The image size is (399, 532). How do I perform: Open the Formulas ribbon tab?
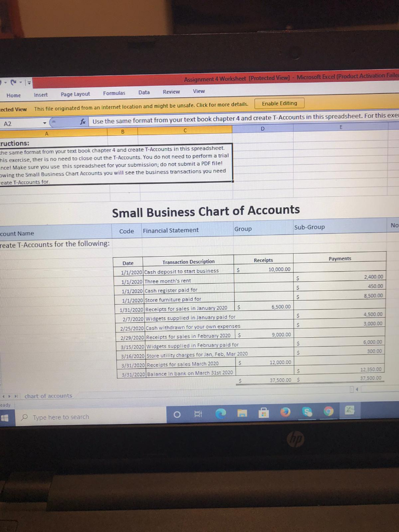pyautogui.click(x=114, y=93)
